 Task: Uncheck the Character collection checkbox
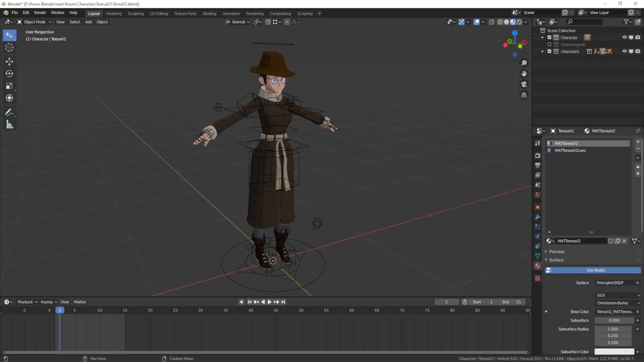[549, 38]
